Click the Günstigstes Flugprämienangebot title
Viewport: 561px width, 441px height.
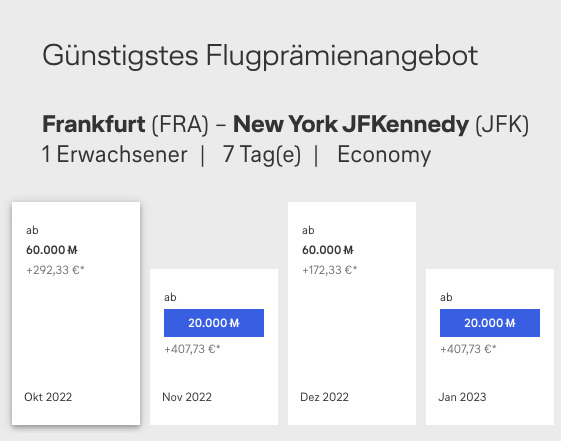click(260, 56)
